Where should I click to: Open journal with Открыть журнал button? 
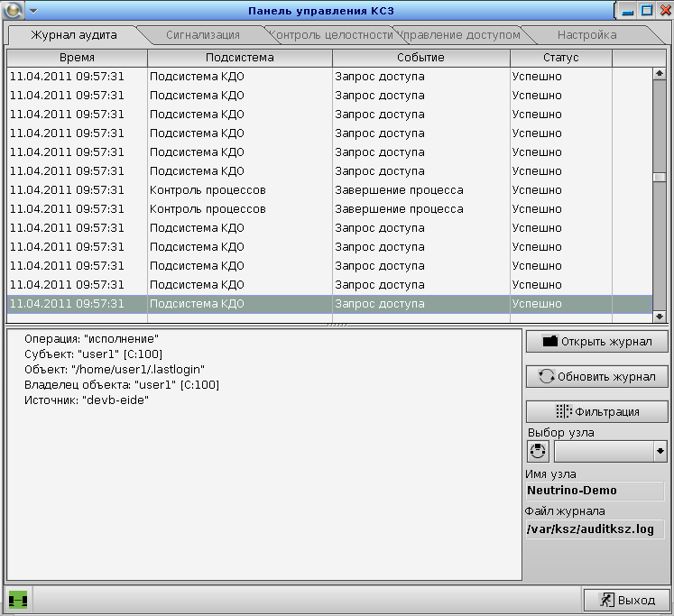click(596, 342)
